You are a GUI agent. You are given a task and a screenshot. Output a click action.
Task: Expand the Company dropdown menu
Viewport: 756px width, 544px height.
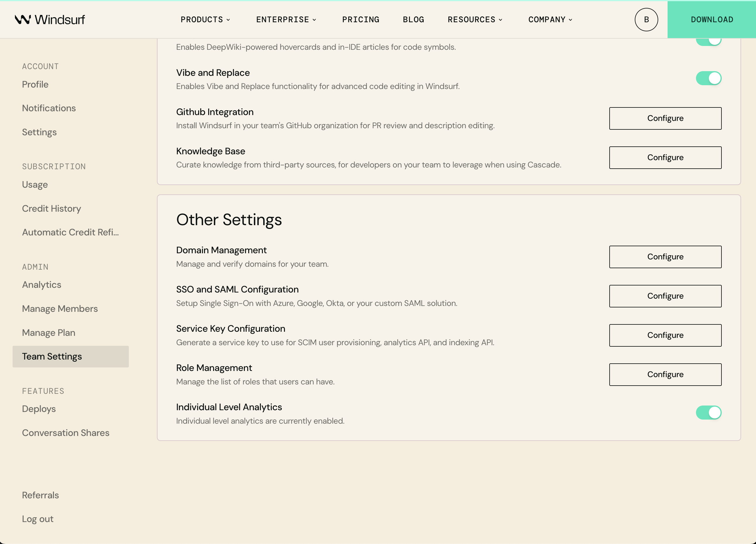click(550, 19)
